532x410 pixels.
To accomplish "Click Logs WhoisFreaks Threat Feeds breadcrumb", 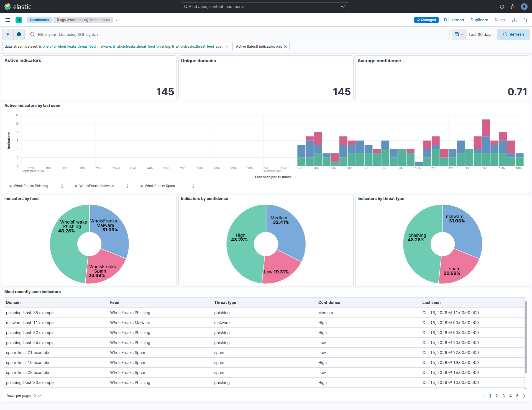I will tap(83, 20).
